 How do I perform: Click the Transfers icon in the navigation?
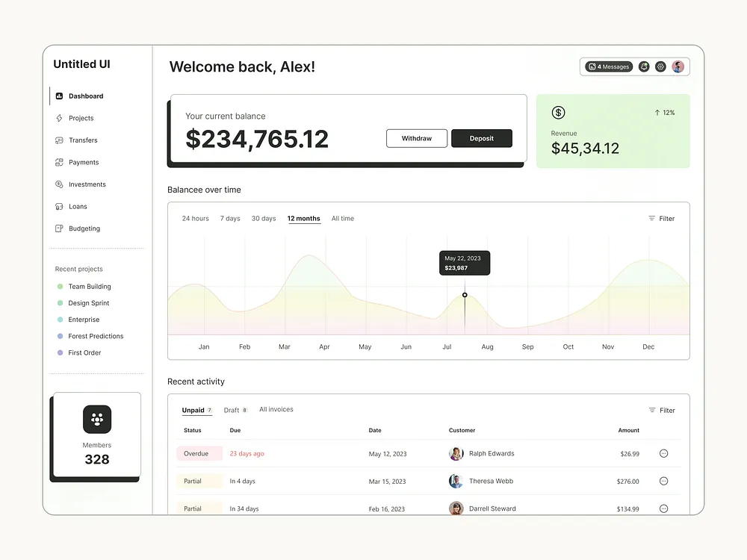pos(59,140)
